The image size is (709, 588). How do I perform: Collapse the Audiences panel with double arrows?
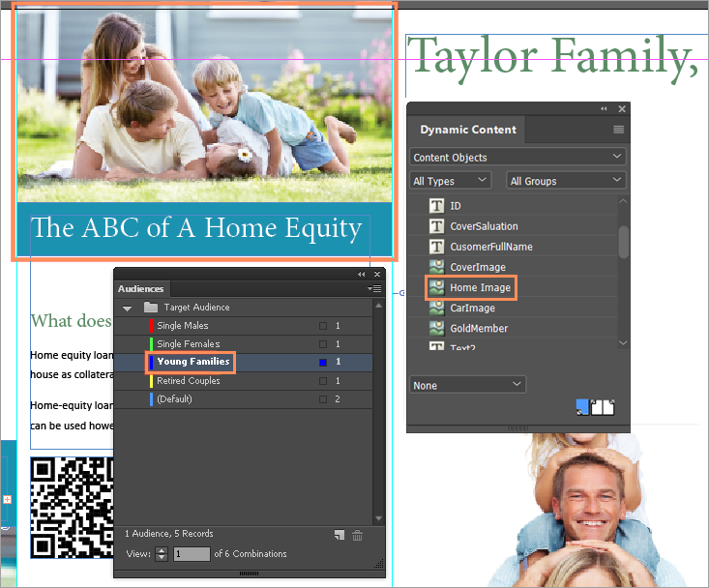362,274
